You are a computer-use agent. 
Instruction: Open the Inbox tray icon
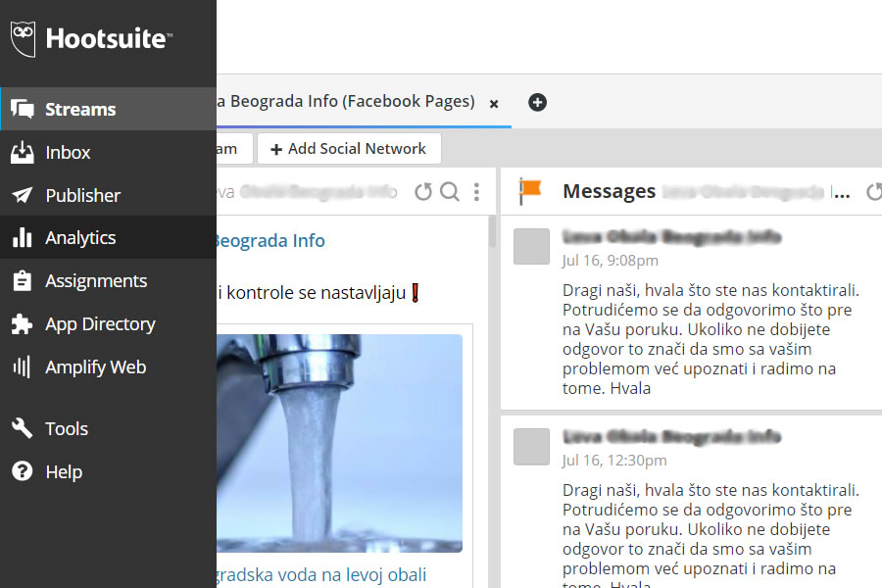coord(23,153)
